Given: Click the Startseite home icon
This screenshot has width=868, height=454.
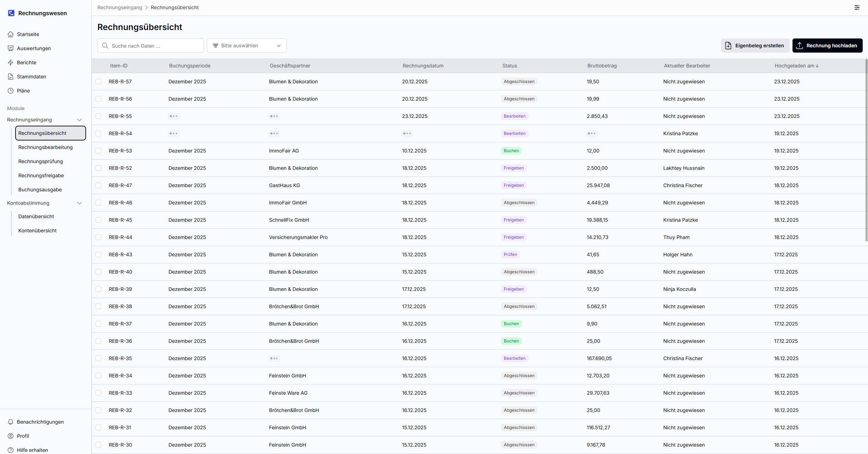Looking at the screenshot, I should point(11,34).
